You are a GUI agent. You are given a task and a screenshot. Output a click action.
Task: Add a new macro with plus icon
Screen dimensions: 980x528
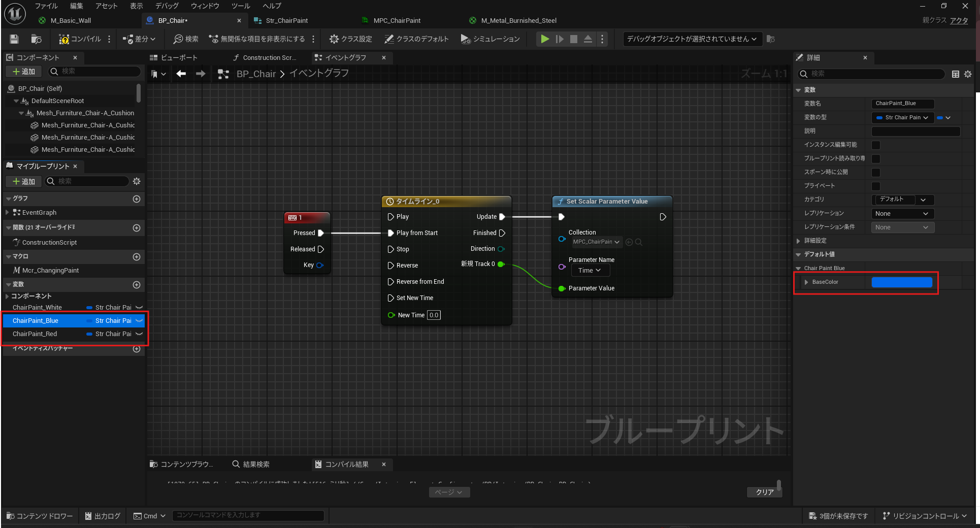click(136, 257)
